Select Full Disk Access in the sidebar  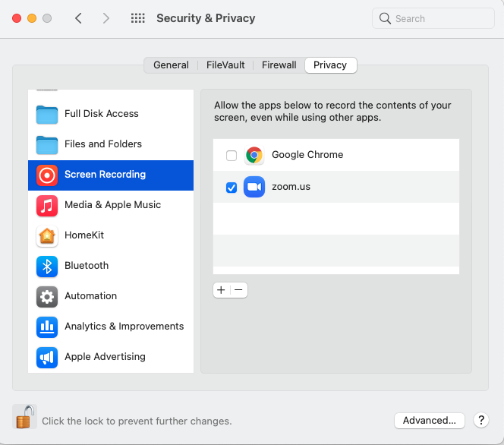coord(101,114)
